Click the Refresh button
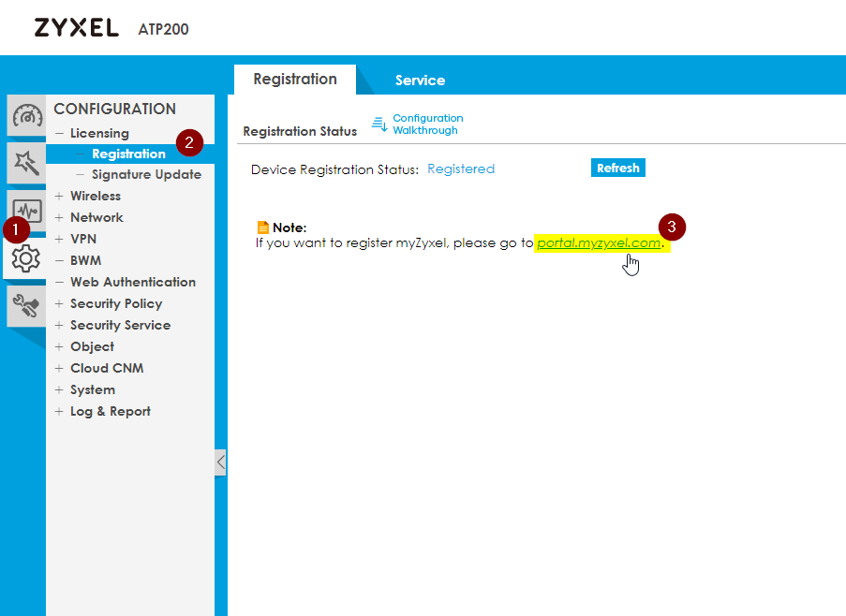846x616 pixels. click(617, 168)
